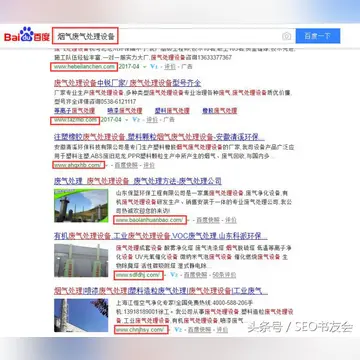
Task: Expand dropdown arrow beside second ad's 2017-04
Action: point(127,119)
